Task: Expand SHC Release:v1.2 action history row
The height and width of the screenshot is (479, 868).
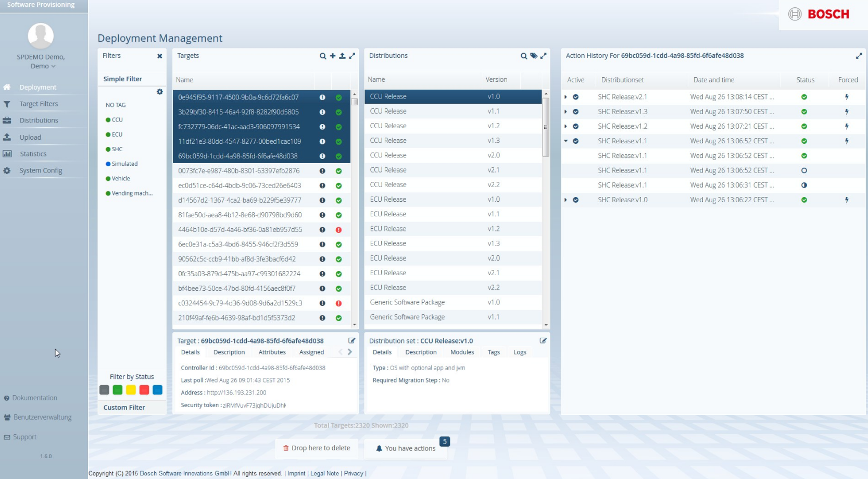Action: pyautogui.click(x=565, y=126)
